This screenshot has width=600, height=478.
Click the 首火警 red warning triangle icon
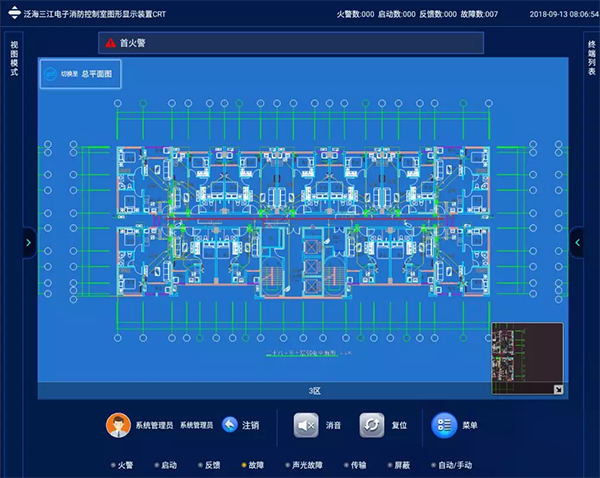tap(110, 44)
